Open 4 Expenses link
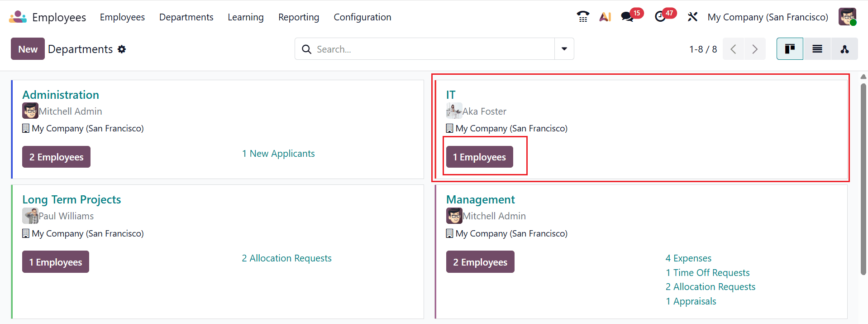Viewport: 868px width, 324px height. [x=688, y=258]
